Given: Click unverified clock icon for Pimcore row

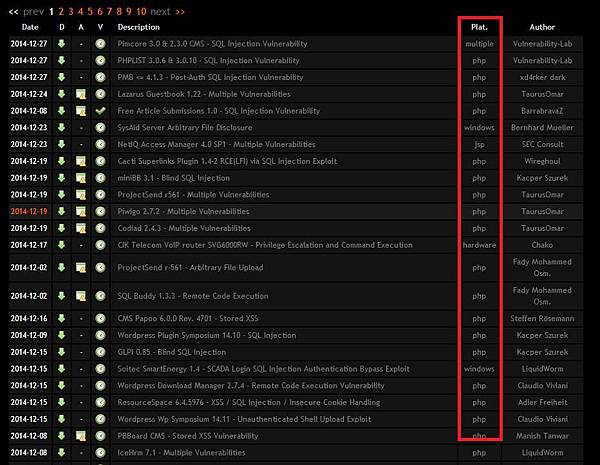Looking at the screenshot, I should 100,44.
